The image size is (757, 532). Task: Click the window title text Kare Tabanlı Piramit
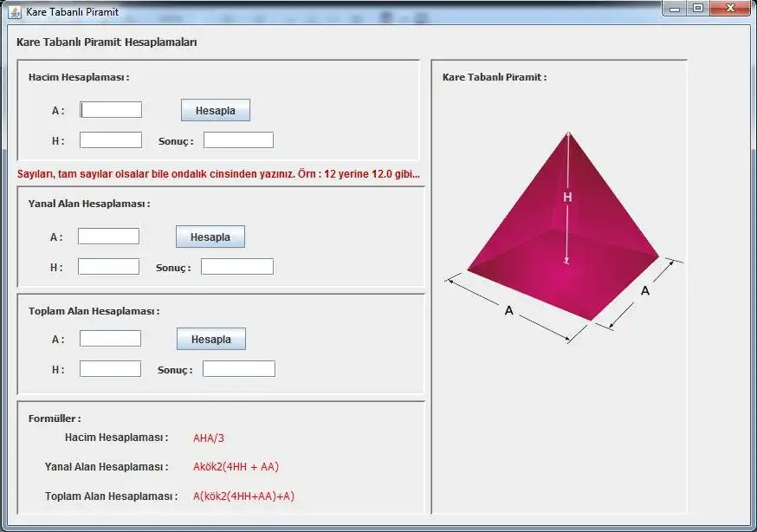(x=73, y=12)
